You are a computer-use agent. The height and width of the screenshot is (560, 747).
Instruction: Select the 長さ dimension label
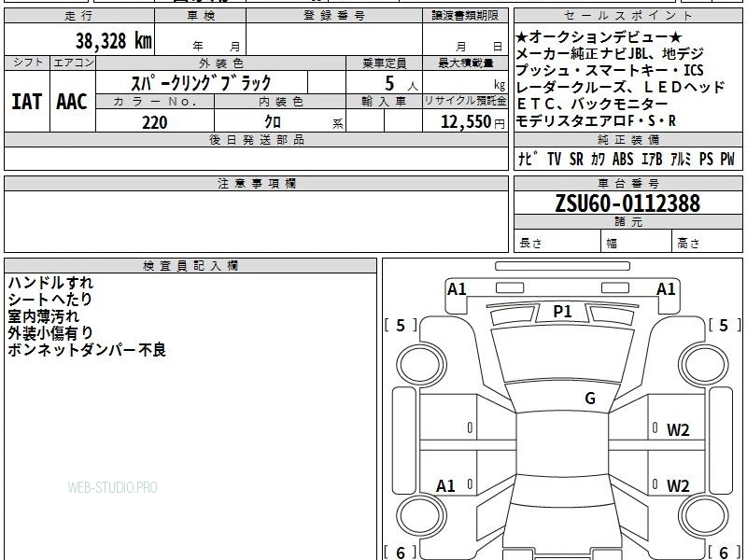(x=530, y=243)
